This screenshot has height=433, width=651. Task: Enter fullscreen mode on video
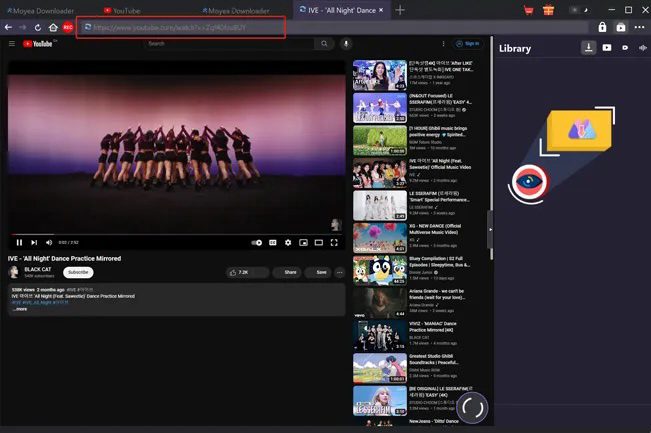334,242
